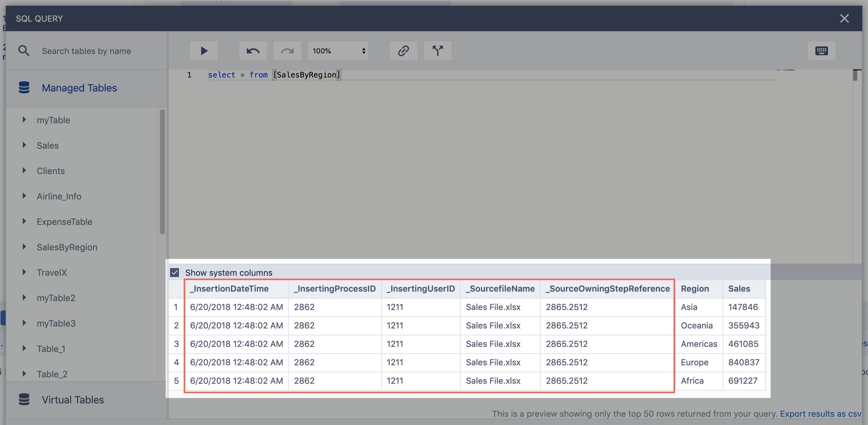Select the Clients table entry
This screenshot has height=425, width=868.
50,171
